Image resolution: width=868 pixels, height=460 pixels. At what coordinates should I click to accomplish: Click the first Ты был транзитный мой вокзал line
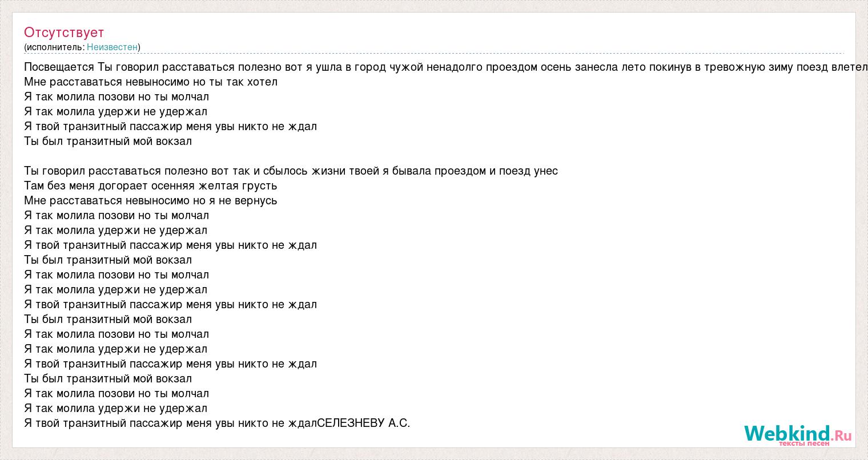tap(108, 141)
